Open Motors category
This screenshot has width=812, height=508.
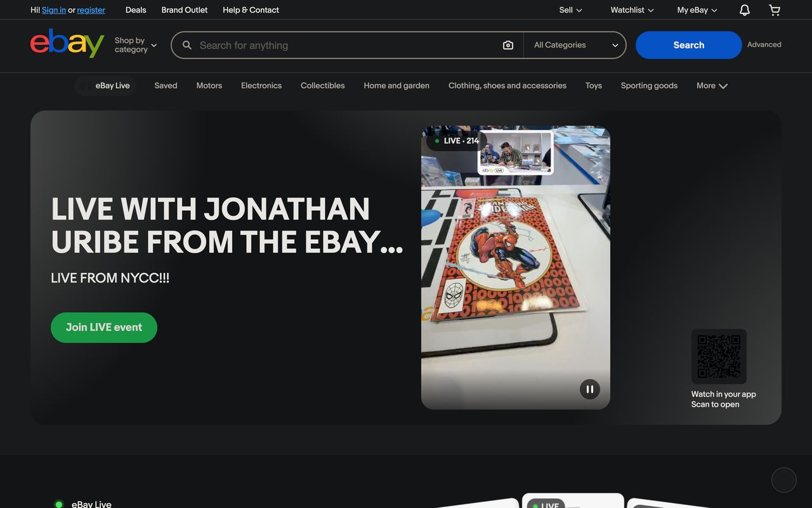(x=209, y=86)
